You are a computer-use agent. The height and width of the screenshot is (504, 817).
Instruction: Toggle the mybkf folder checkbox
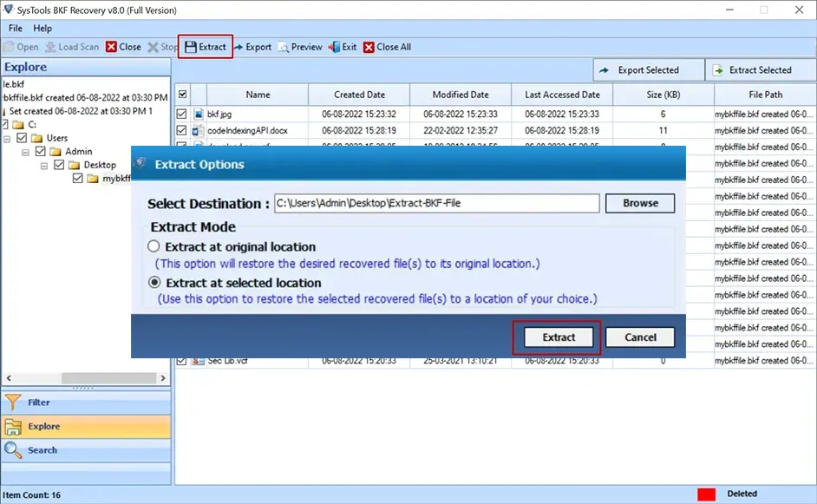click(x=78, y=178)
